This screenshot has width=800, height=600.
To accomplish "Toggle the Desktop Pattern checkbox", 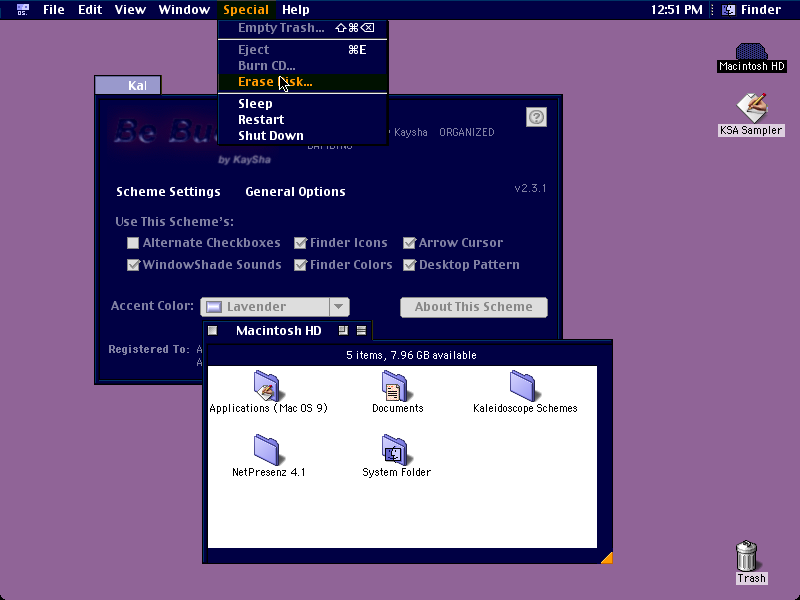I will [409, 265].
